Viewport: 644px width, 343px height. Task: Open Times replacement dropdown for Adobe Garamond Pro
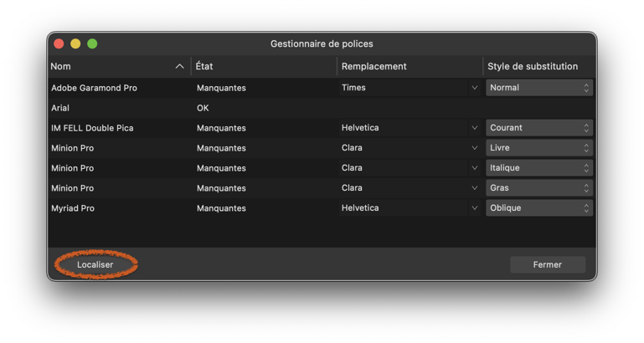tap(410, 88)
